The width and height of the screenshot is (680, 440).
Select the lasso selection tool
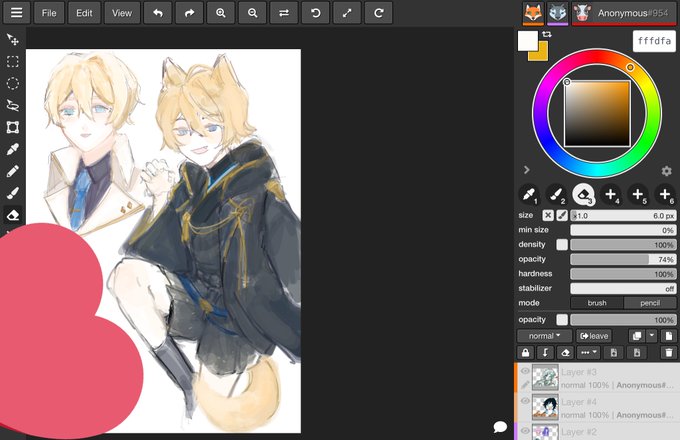[13, 105]
